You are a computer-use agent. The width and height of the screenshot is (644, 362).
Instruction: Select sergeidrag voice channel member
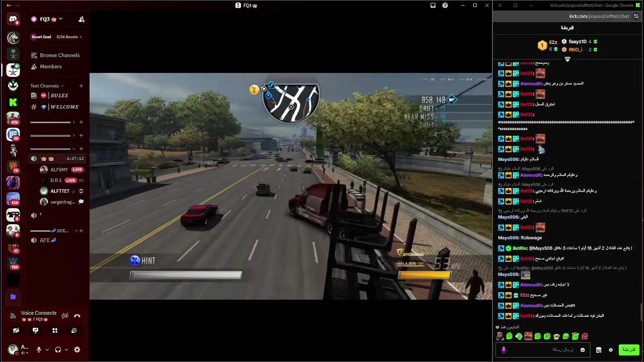62,202
